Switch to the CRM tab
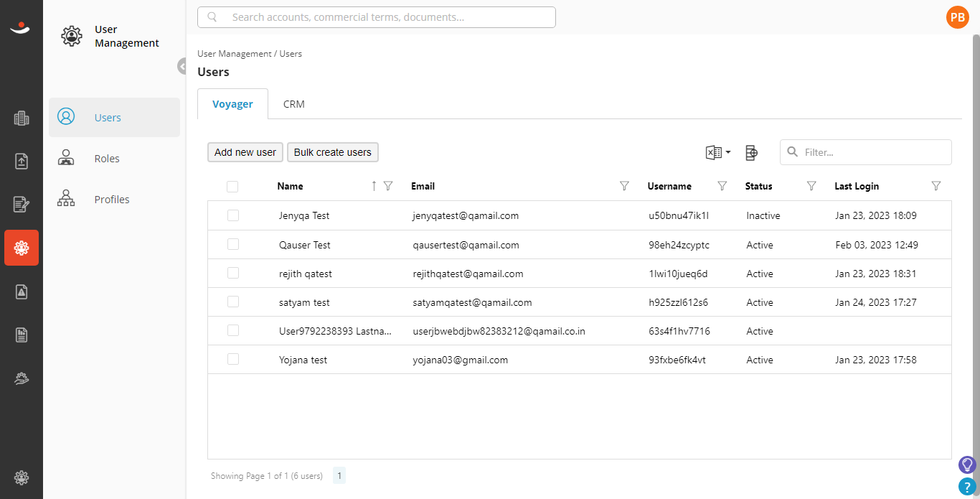The width and height of the screenshot is (980, 499). click(x=294, y=104)
